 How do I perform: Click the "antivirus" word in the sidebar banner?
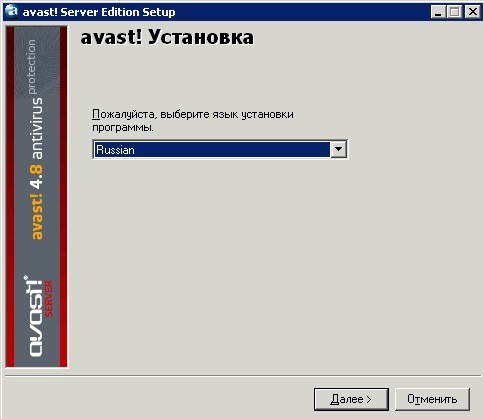point(37,128)
